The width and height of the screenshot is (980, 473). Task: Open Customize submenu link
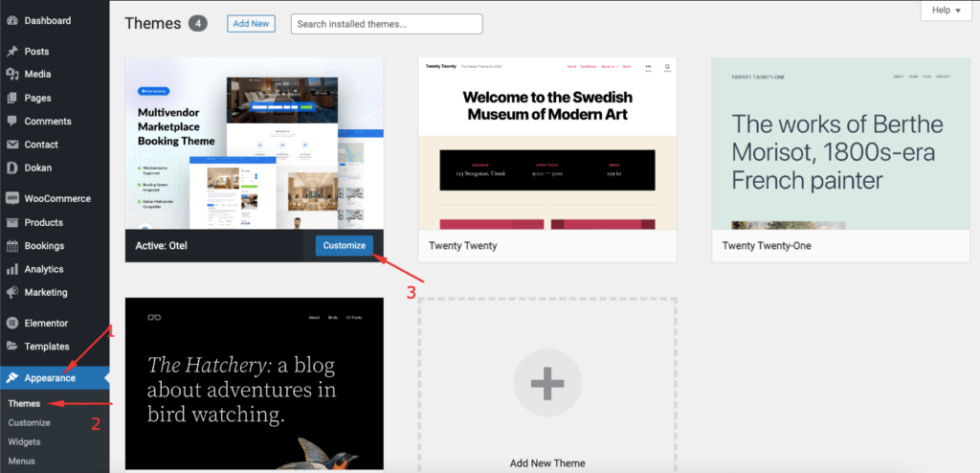point(30,423)
